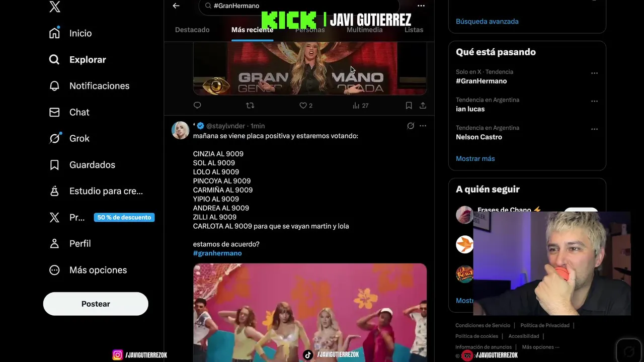This screenshot has width=644, height=362.
Task: Open Accesibilidad footer link
Action: point(524,336)
